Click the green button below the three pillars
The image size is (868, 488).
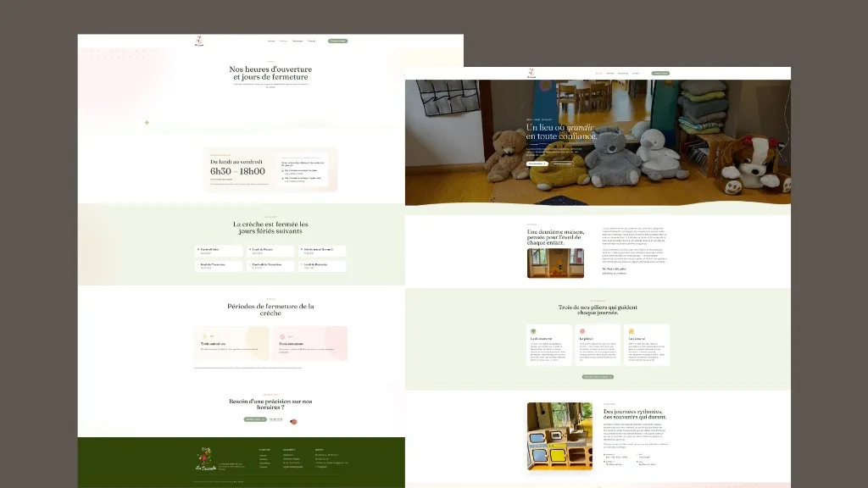tap(598, 377)
